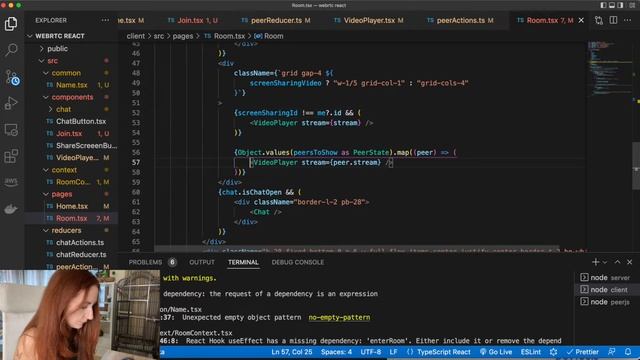Go to line via Ln 57, Col 25
The width and height of the screenshot is (640, 360).
point(291,352)
